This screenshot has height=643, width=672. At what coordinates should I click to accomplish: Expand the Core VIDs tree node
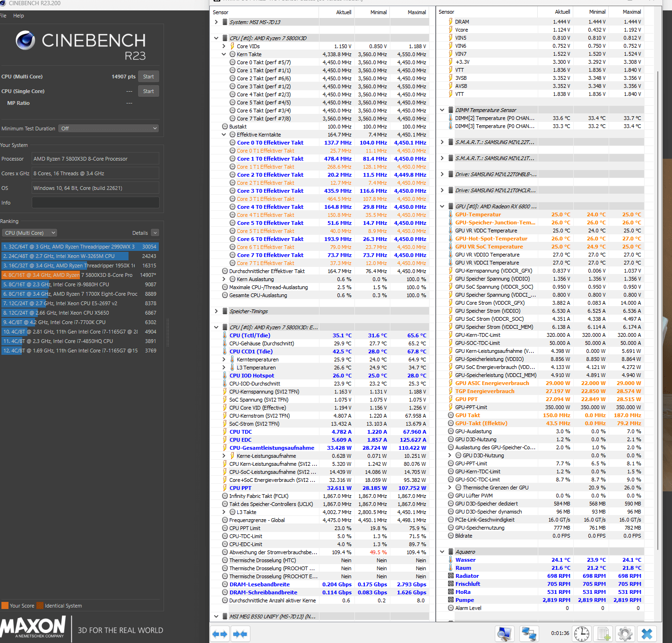(224, 46)
